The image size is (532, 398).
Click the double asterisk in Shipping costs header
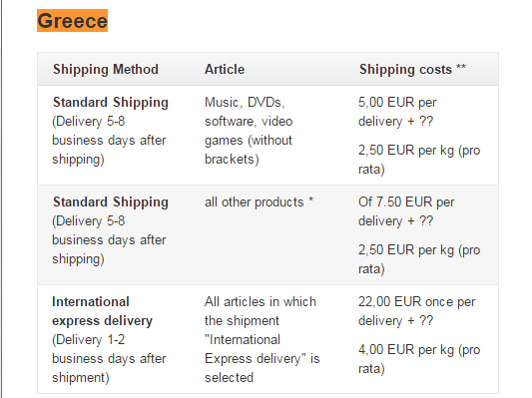coord(461,67)
